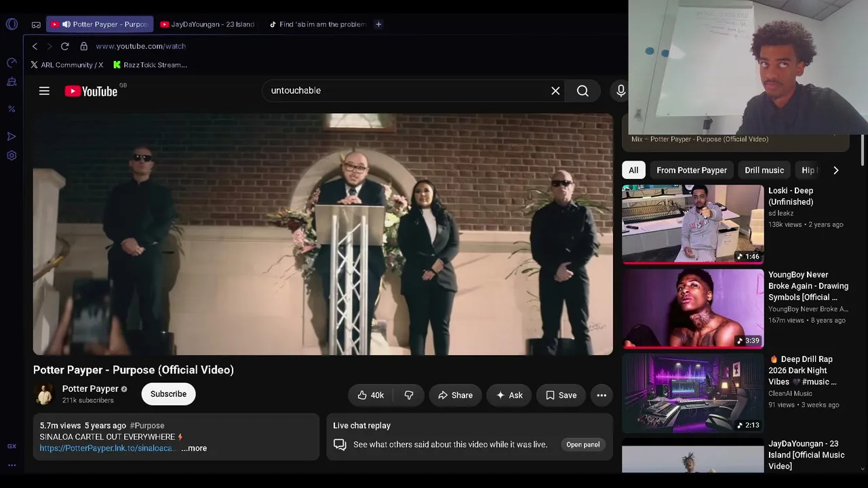Save the video to a playlist
Viewport: 868px width, 488px height.
click(x=561, y=395)
